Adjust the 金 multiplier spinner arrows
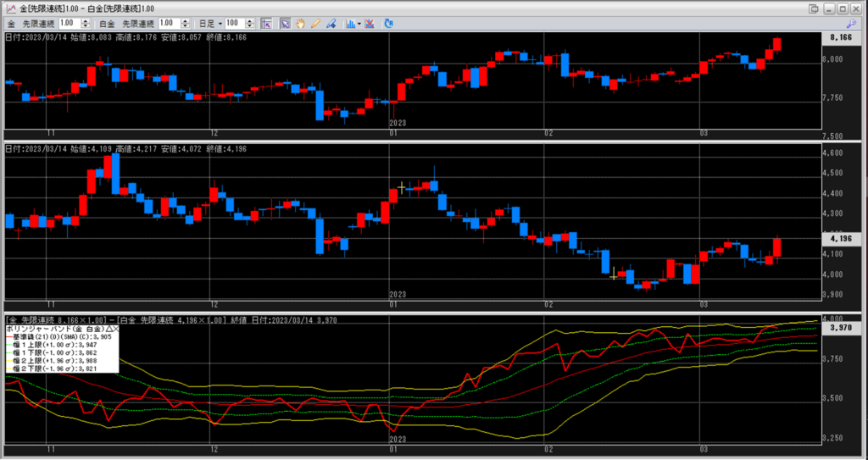The image size is (868, 460). point(85,24)
